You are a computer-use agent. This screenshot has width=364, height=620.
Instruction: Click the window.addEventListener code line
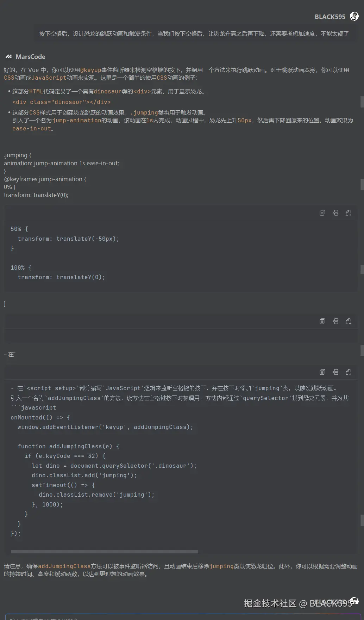(x=105, y=427)
